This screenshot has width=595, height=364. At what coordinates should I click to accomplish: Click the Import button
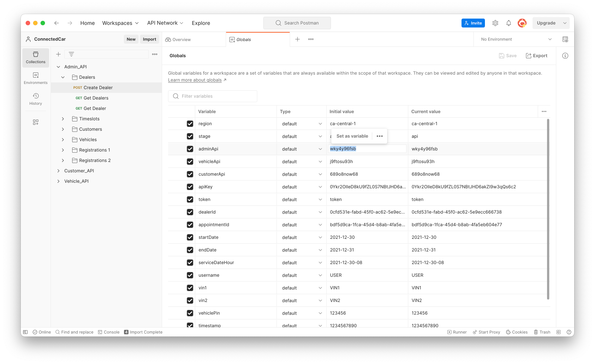pos(149,39)
